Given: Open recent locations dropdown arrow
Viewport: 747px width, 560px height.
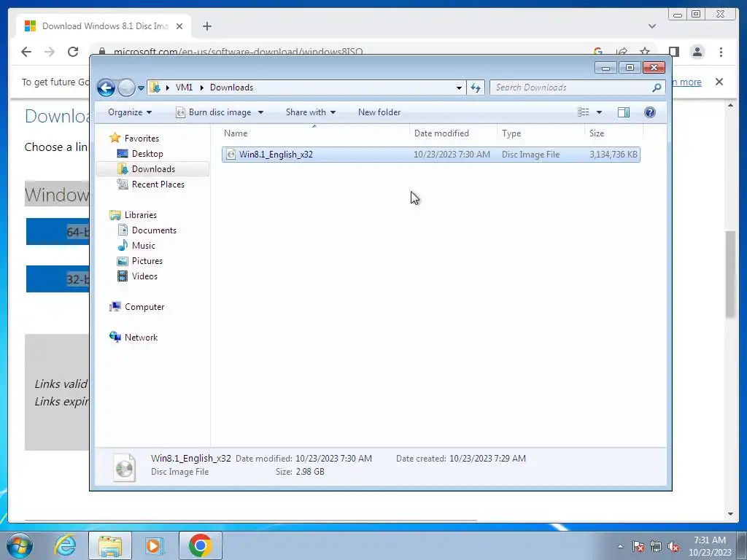Looking at the screenshot, I should (141, 88).
